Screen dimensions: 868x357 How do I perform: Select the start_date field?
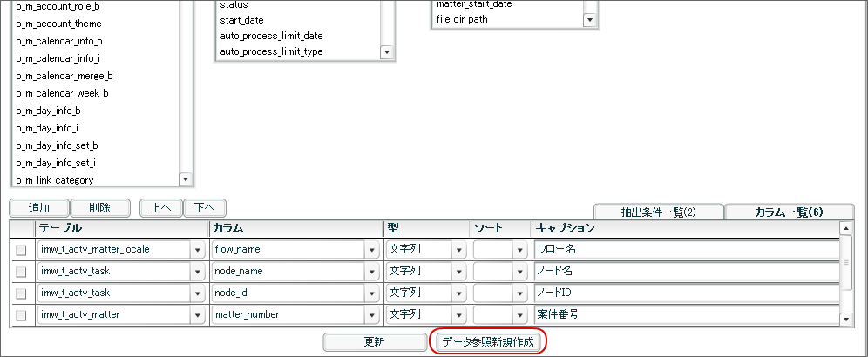tap(242, 21)
